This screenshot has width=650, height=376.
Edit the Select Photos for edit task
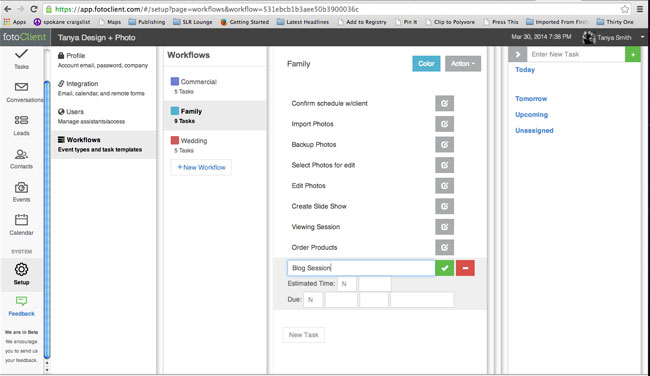click(444, 165)
